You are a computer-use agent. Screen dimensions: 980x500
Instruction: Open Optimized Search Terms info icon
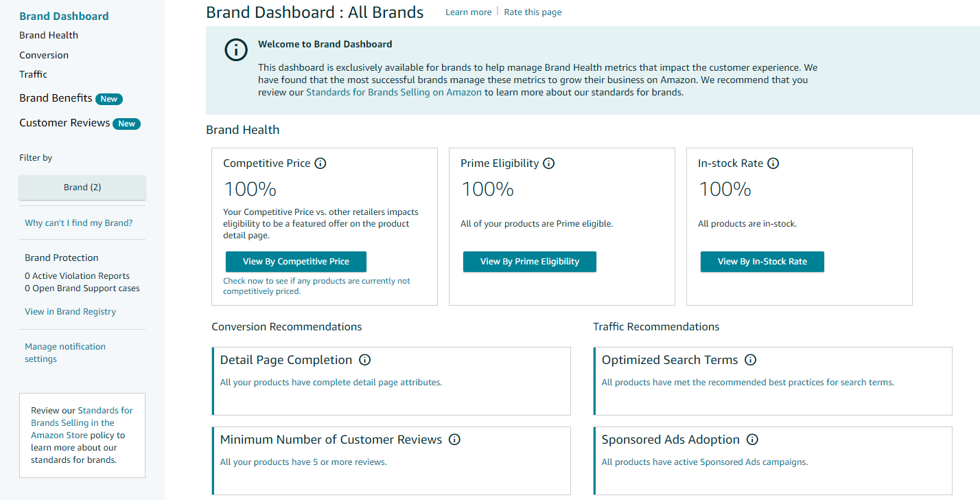[750, 360]
